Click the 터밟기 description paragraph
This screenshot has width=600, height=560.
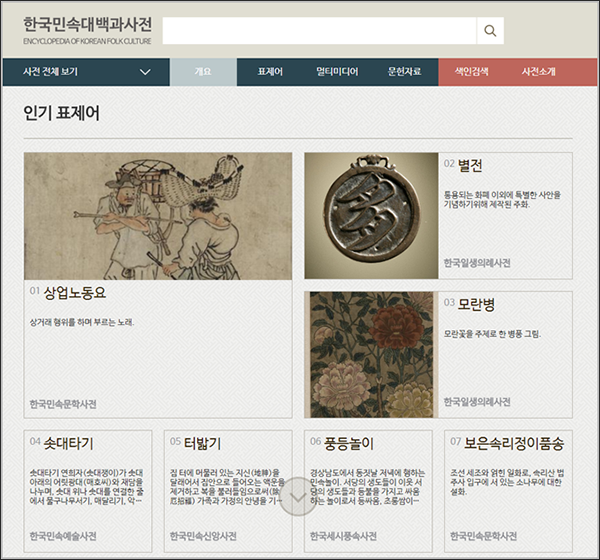[227, 487]
